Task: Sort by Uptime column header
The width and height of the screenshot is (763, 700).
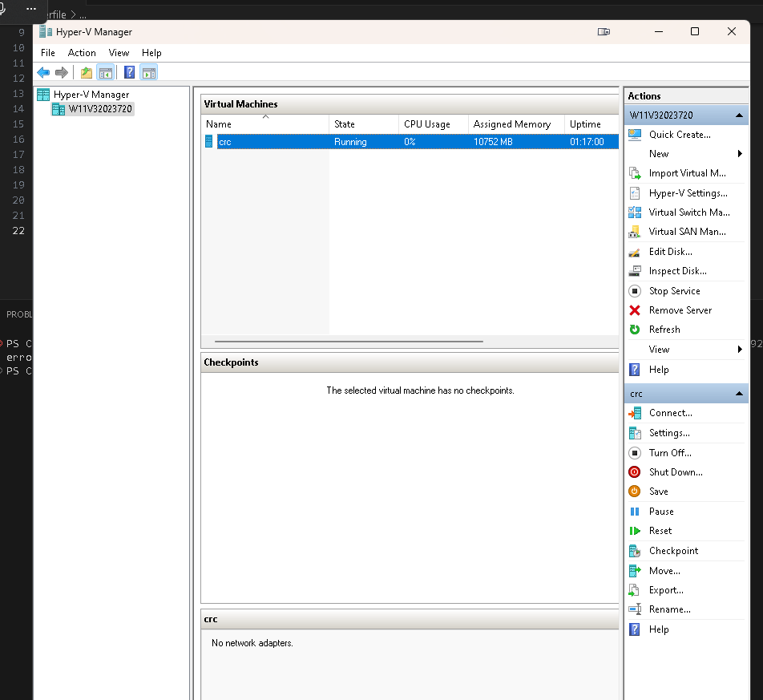Action: tap(591, 124)
